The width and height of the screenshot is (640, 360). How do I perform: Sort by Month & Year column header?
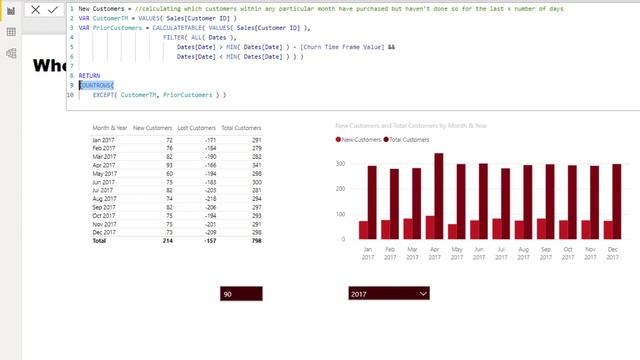[110, 128]
